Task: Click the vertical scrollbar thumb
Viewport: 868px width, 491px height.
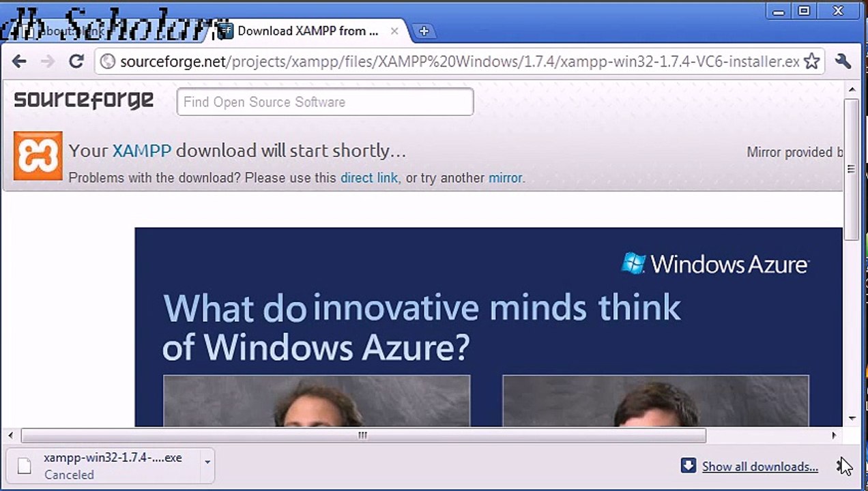Action: click(851, 169)
